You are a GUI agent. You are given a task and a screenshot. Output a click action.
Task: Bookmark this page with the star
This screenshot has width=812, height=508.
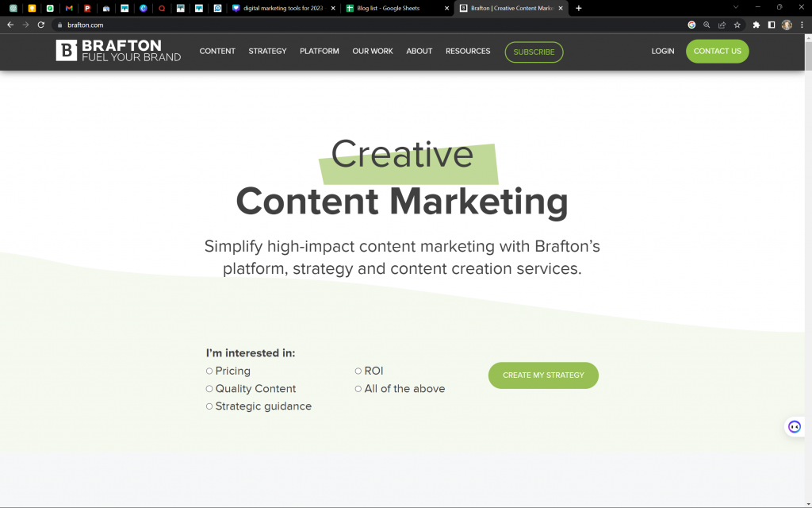pos(737,25)
